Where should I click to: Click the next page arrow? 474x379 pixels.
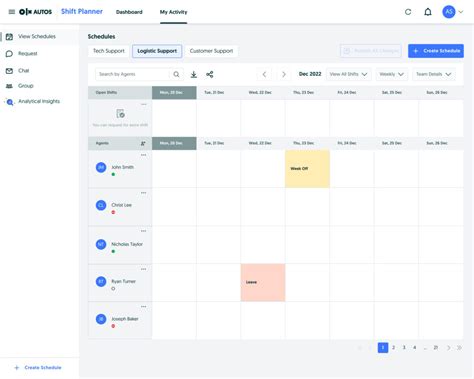[x=448, y=348]
